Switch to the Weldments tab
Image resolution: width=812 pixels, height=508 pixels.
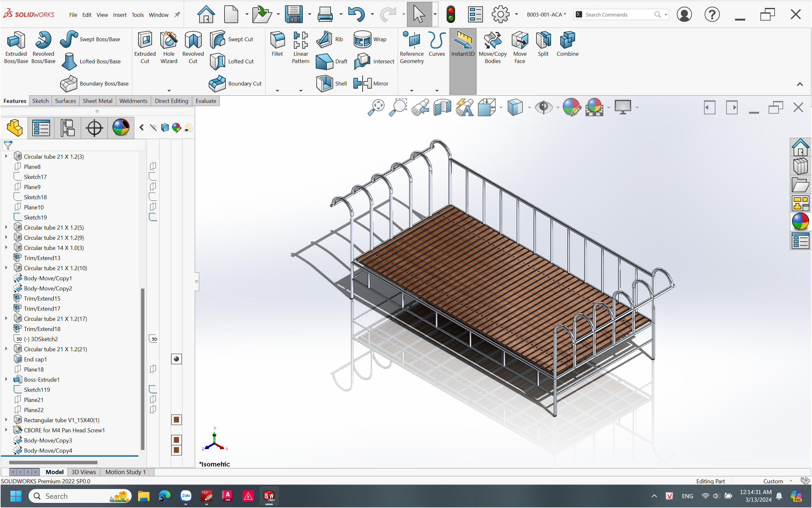[x=133, y=101]
